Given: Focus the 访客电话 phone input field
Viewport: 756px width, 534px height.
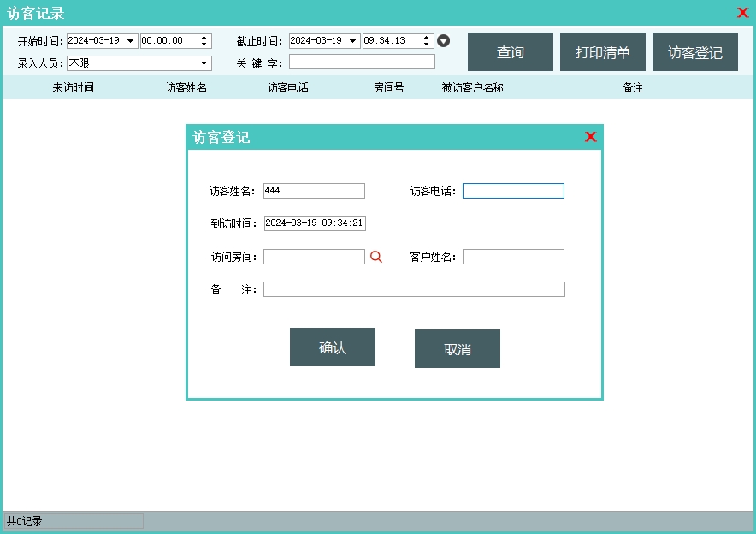Looking at the screenshot, I should pyautogui.click(x=513, y=191).
